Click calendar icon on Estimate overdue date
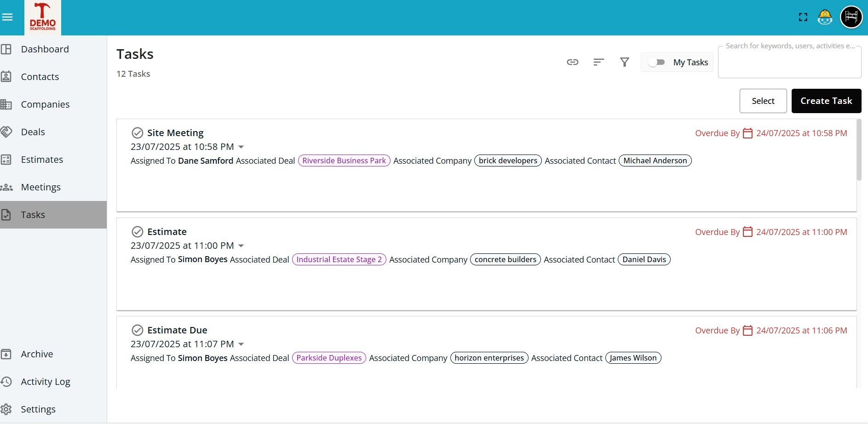The height and width of the screenshot is (424, 868). (748, 232)
